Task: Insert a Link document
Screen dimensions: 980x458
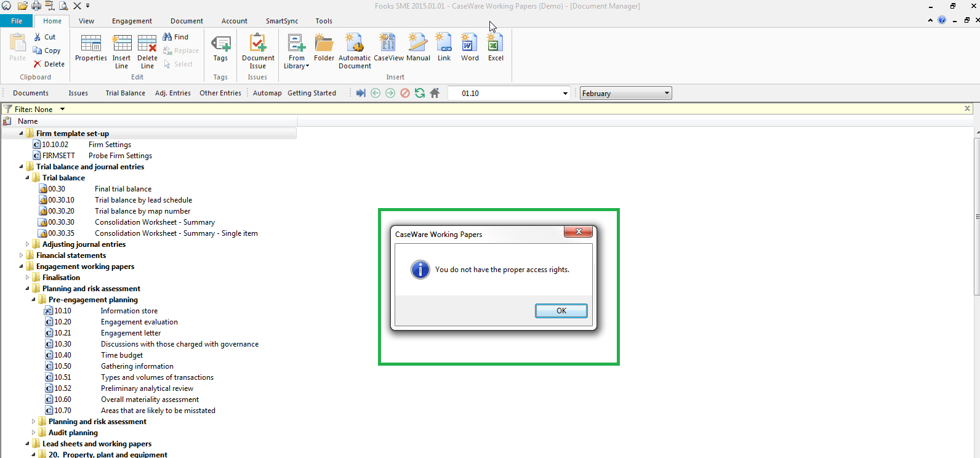Action: coord(444,49)
